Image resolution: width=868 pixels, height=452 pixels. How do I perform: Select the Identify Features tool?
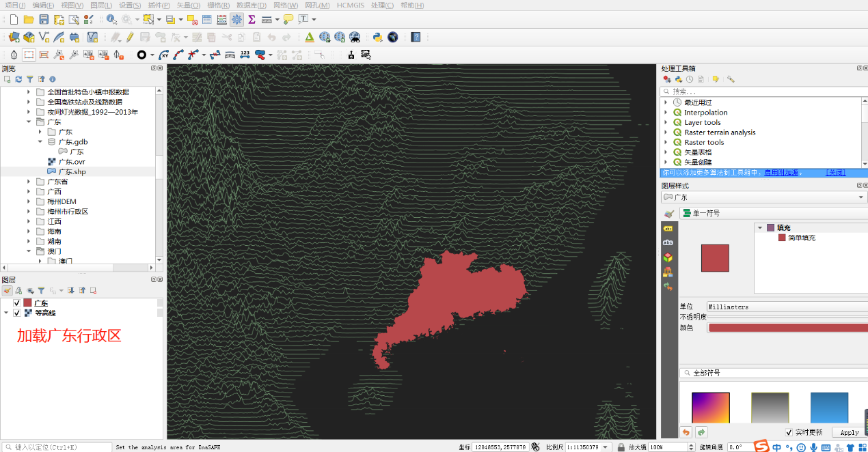click(x=111, y=20)
